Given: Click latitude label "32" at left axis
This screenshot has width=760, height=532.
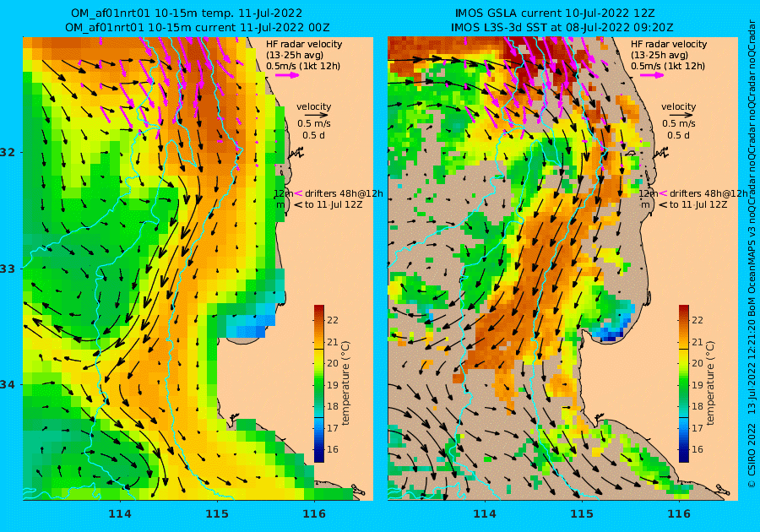Looking at the screenshot, I should (x=8, y=152).
